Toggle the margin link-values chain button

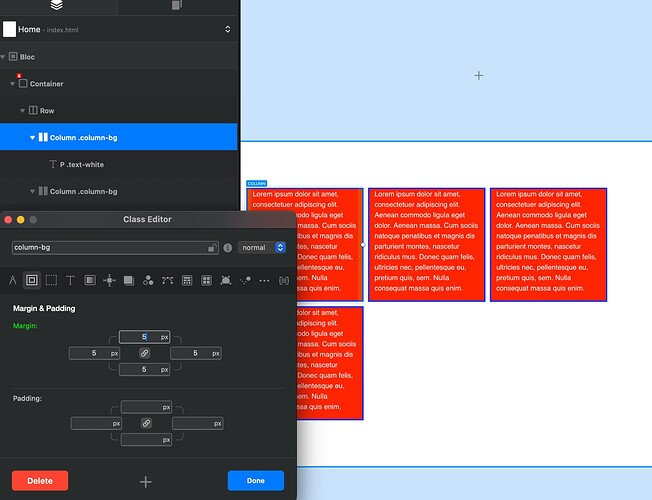point(145,353)
